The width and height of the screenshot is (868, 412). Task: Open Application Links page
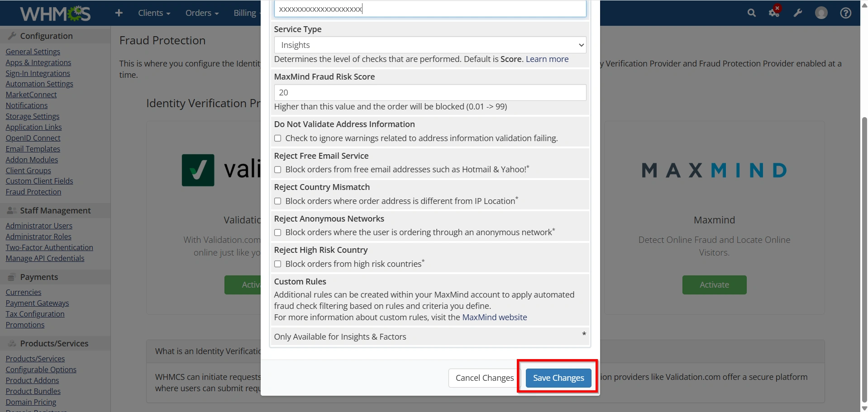pos(33,127)
